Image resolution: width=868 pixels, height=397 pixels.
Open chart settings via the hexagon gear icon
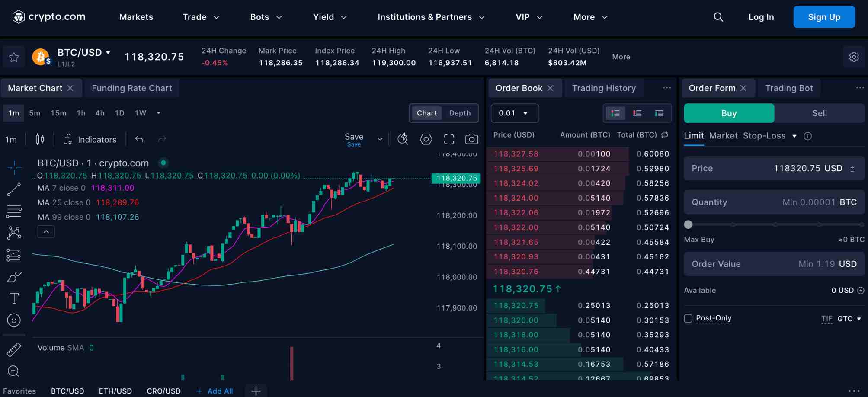coord(426,139)
